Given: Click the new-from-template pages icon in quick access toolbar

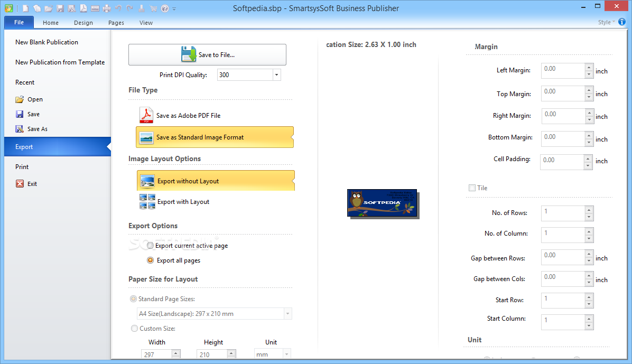Looking at the screenshot, I should [37, 8].
